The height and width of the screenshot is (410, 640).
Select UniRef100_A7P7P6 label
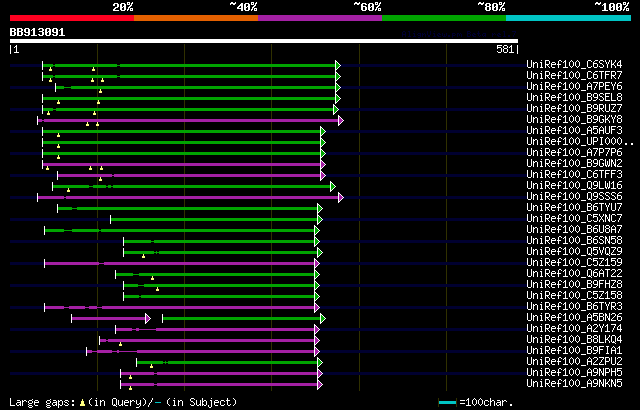tap(574, 153)
